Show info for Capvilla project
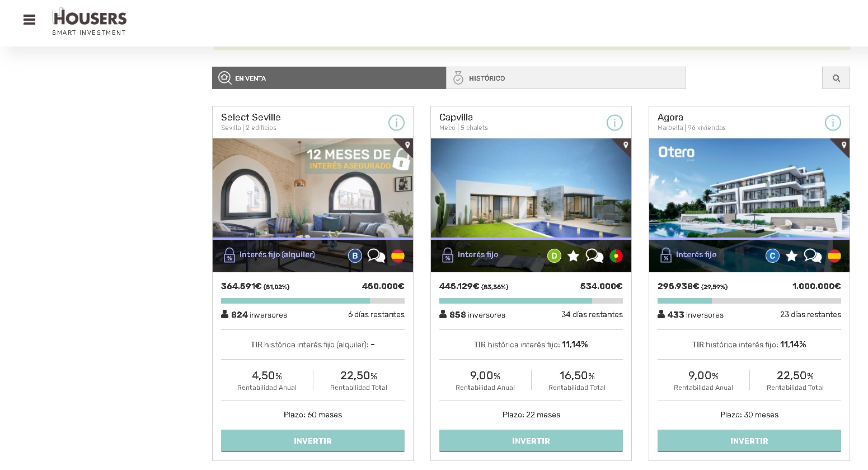868x470 pixels. click(x=614, y=123)
